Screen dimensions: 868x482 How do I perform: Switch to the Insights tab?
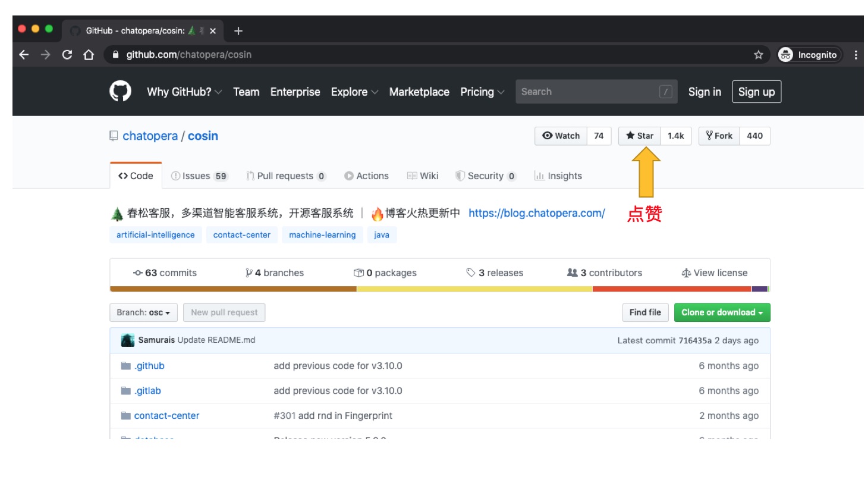click(558, 176)
